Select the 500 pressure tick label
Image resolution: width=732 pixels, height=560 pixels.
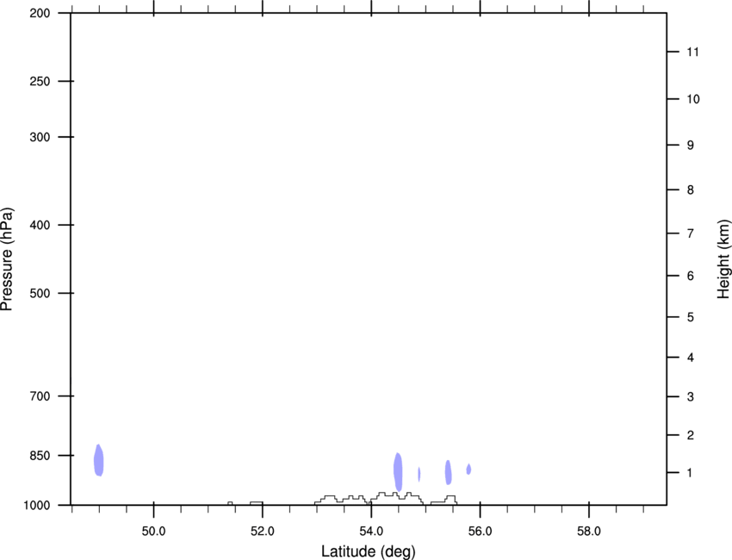(x=40, y=293)
